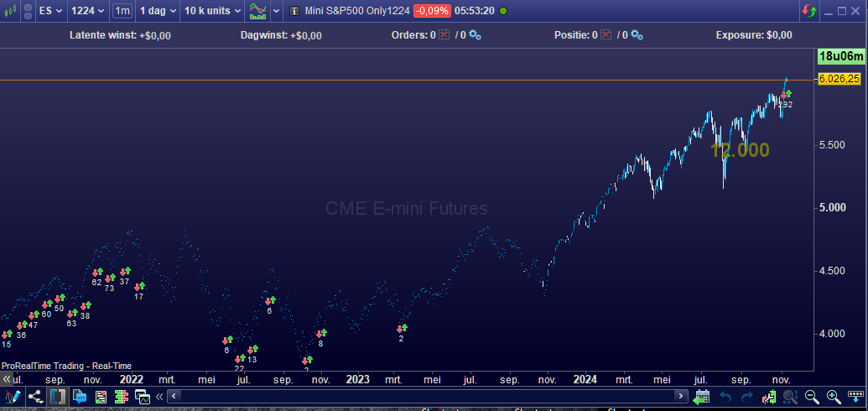Open the order list document icon

[101, 397]
